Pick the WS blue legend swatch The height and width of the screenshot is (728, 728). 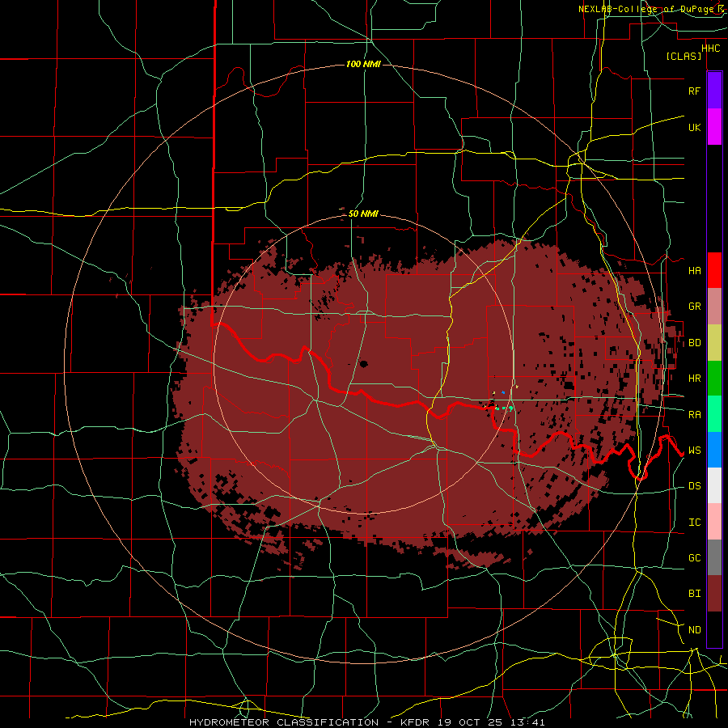tap(714, 450)
